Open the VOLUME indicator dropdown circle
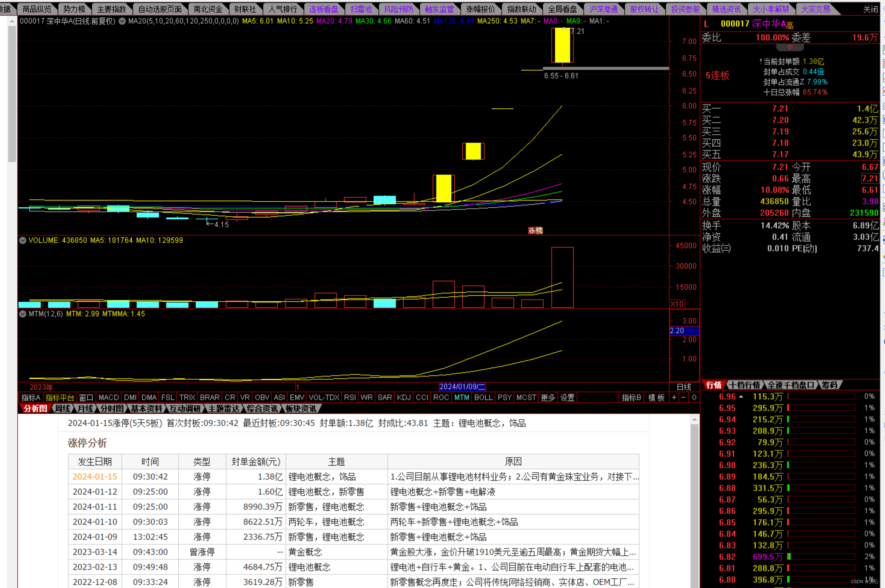This screenshot has width=885, height=588. coord(23,240)
